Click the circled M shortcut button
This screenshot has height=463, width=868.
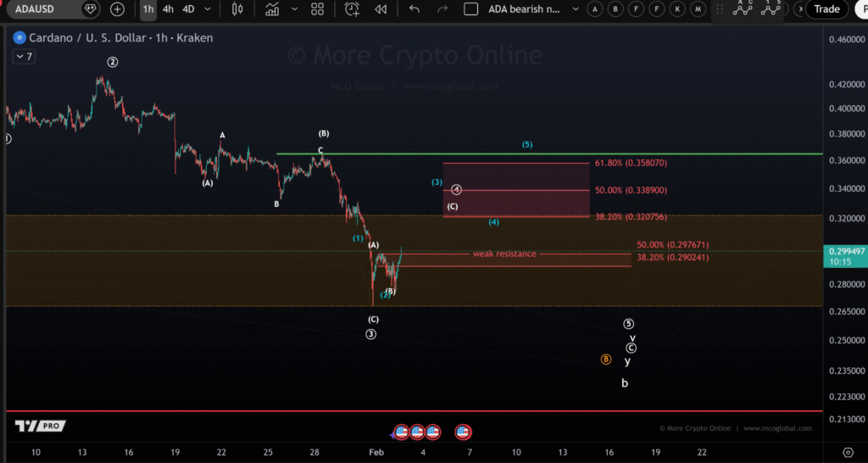coord(698,8)
